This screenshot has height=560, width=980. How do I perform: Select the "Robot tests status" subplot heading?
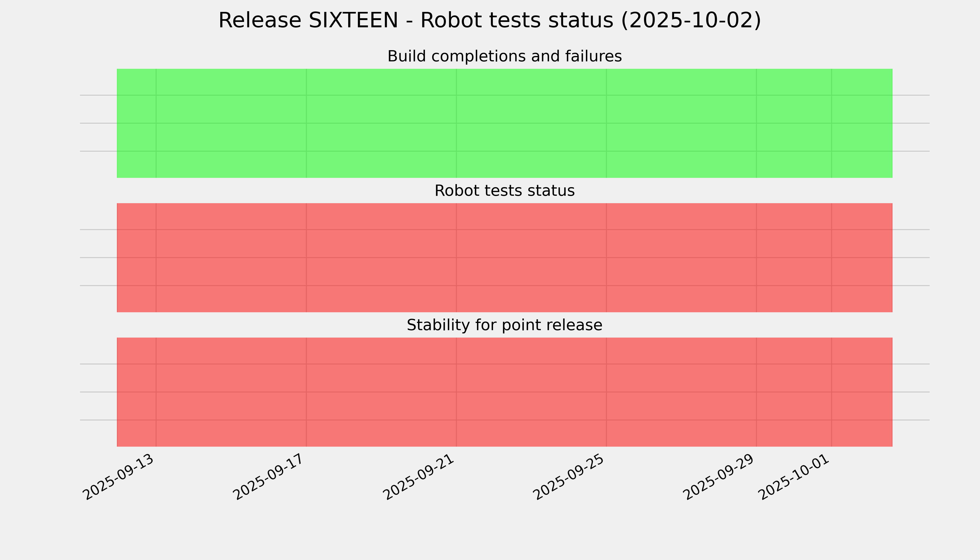point(504,191)
